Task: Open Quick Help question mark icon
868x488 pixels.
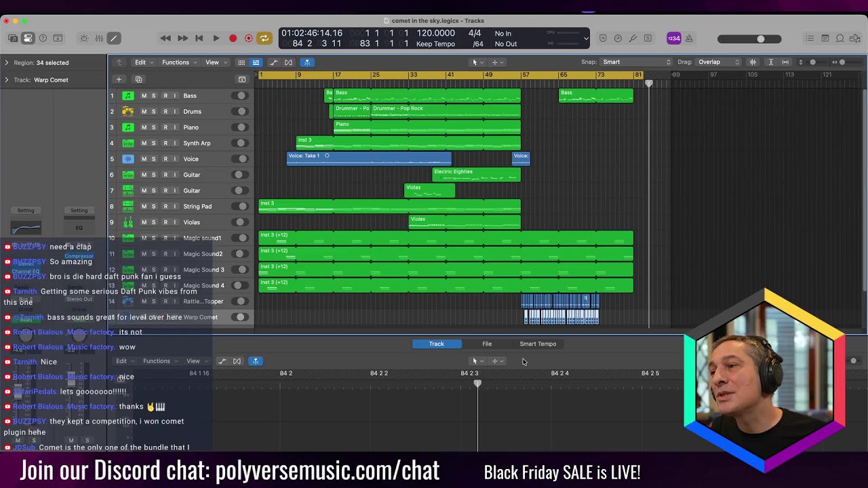Action: pyautogui.click(x=43, y=39)
